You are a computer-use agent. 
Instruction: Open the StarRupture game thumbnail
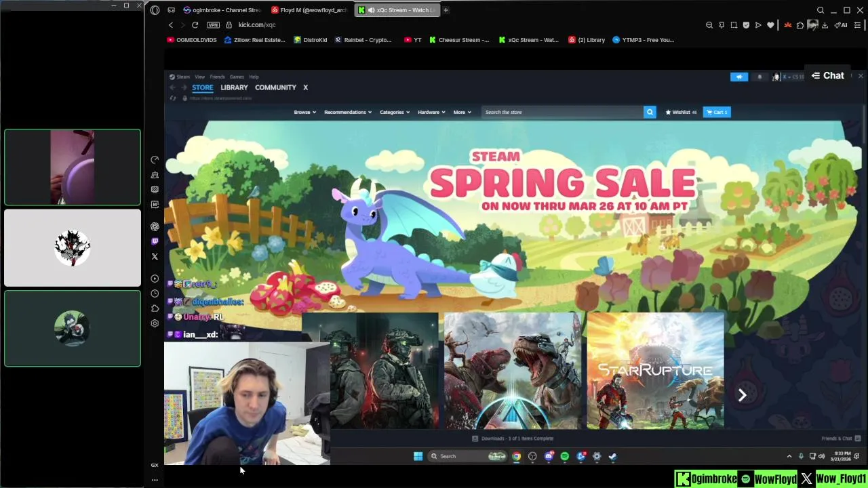pos(655,371)
